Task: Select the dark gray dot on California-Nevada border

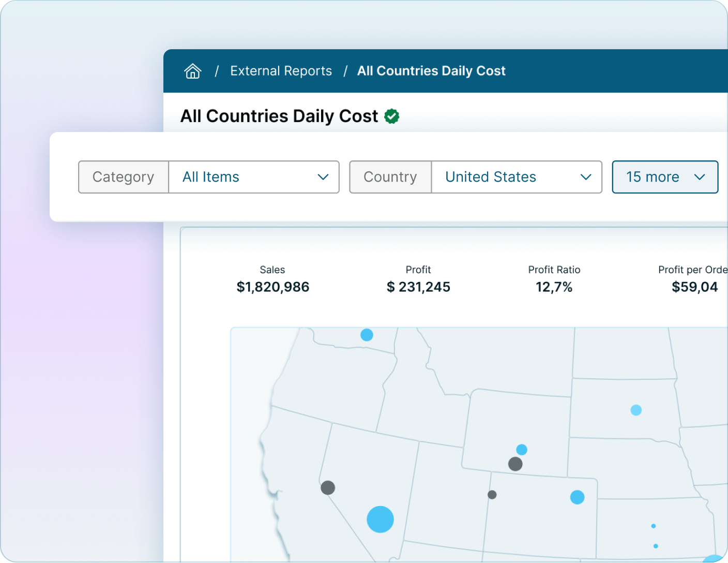Action: tap(328, 487)
